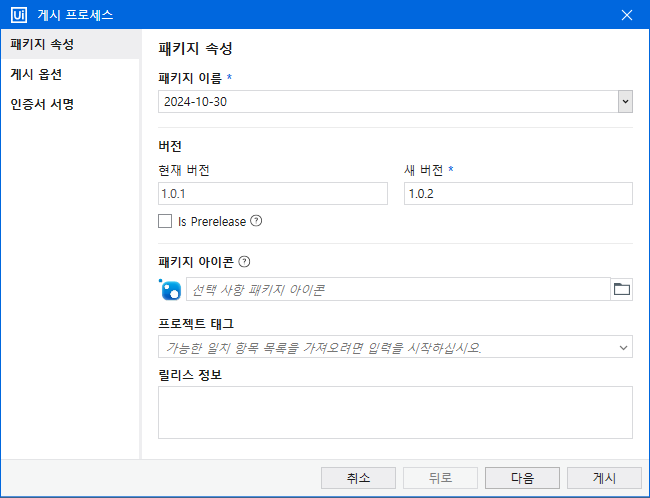Expand the 패키지 이름 dropdown arrow

625,102
